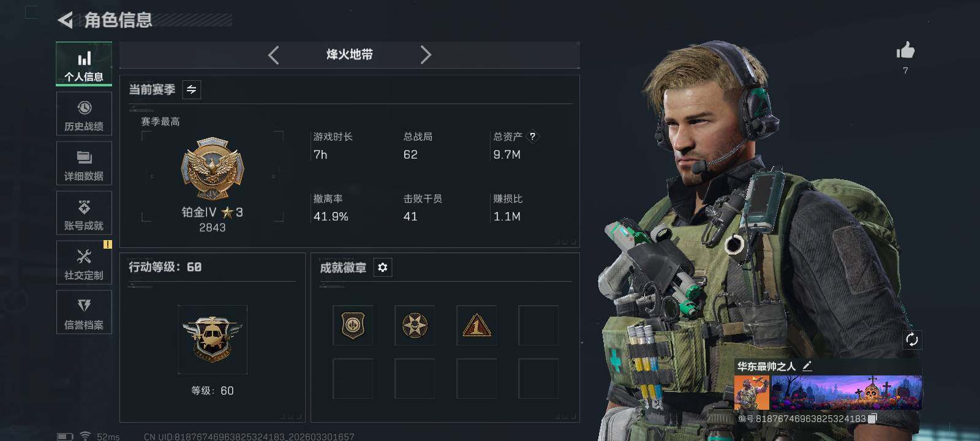
Task: Copy the player ID number with copy icon
Action: pos(873,418)
